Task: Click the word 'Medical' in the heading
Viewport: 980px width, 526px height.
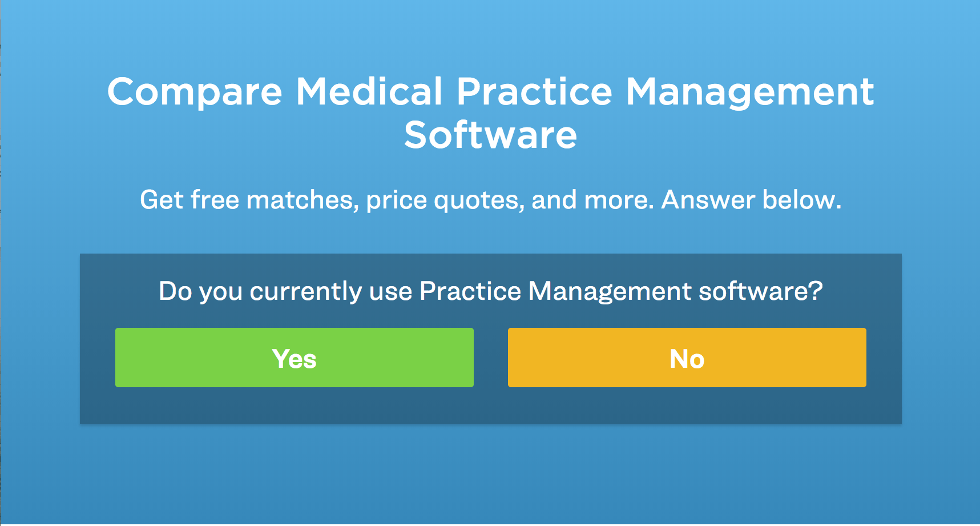Action: tap(369, 92)
